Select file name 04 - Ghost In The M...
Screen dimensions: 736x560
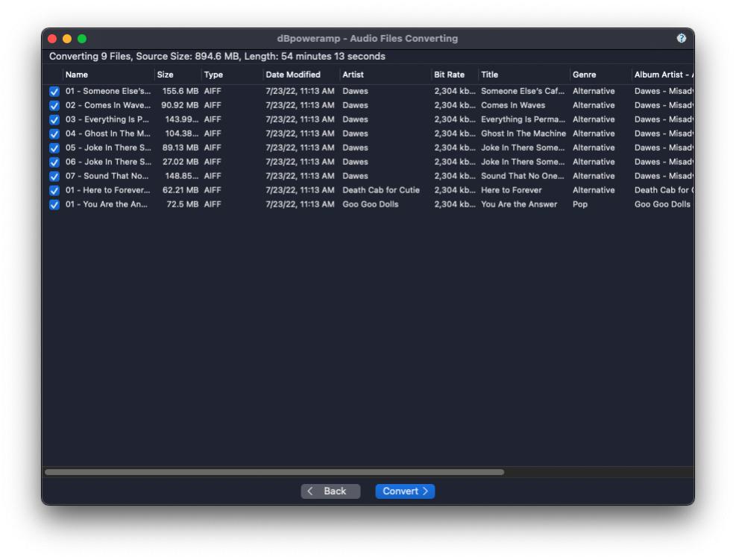[x=108, y=133]
